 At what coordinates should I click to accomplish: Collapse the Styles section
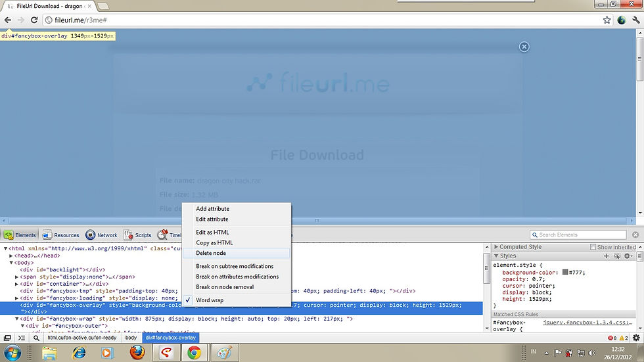coord(496,256)
